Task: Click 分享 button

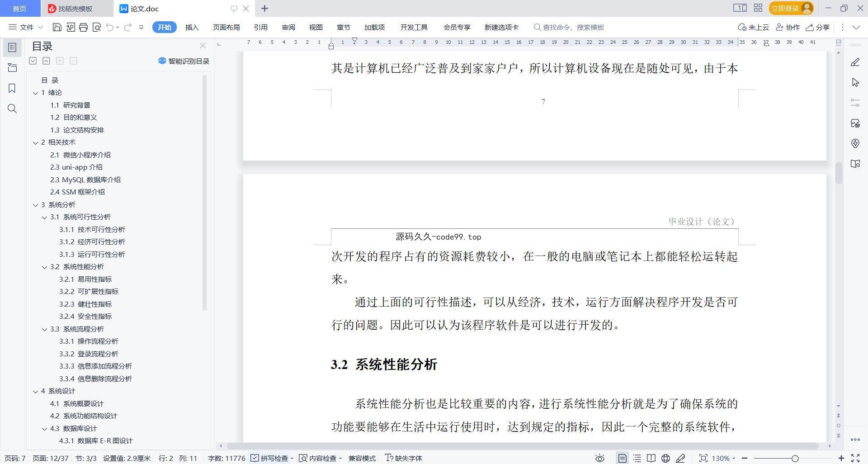Action: coord(817,27)
